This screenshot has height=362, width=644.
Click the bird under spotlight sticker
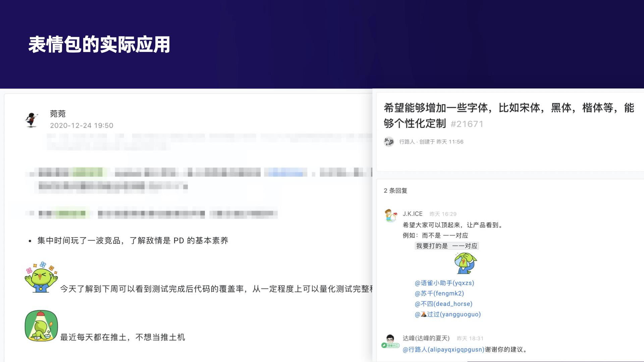pos(41,326)
